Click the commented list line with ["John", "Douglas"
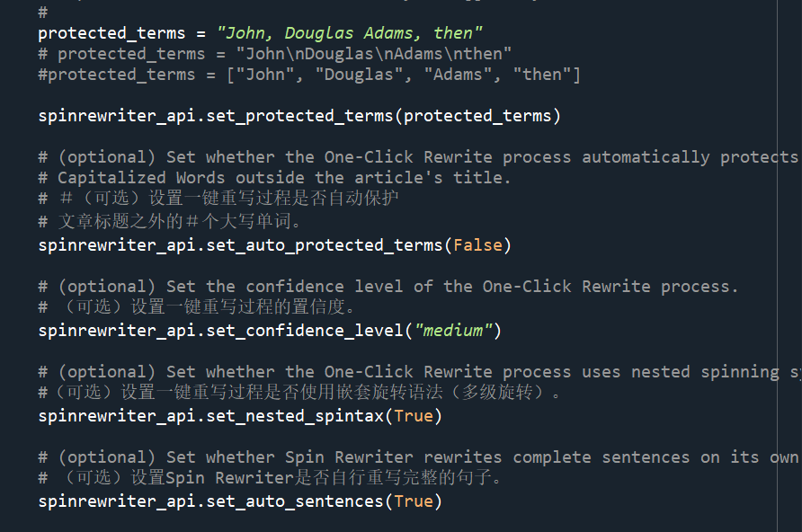 pyautogui.click(x=309, y=75)
